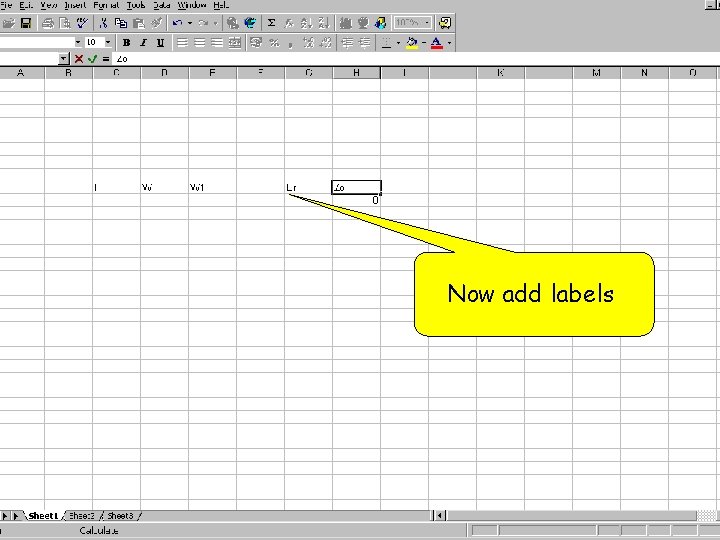Apply Comma Style format
This screenshot has width=720, height=540.
(x=291, y=43)
